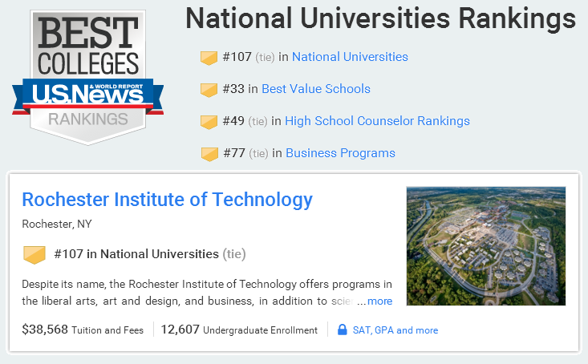The height and width of the screenshot is (364, 588).
Task: Expand description with the more link
Action: click(380, 301)
